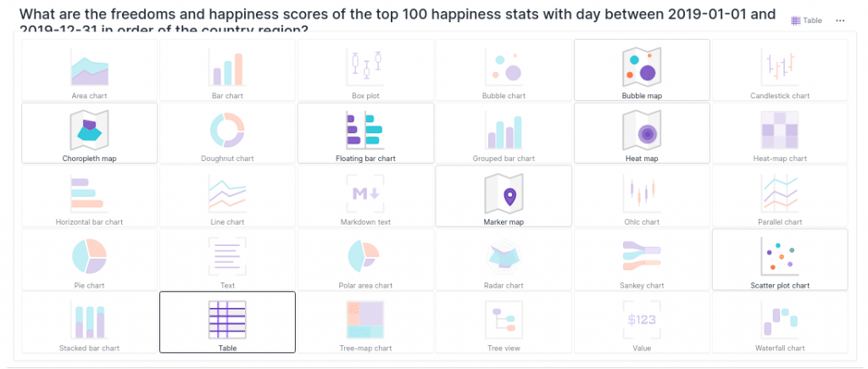
Task: Choose the Value display tile
Action: point(642,321)
